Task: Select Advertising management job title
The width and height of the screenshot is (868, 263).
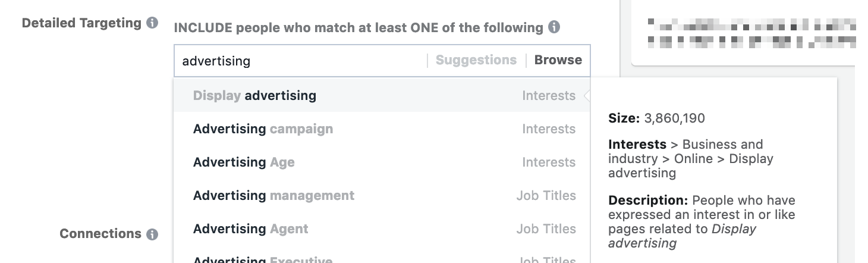Action: [273, 196]
